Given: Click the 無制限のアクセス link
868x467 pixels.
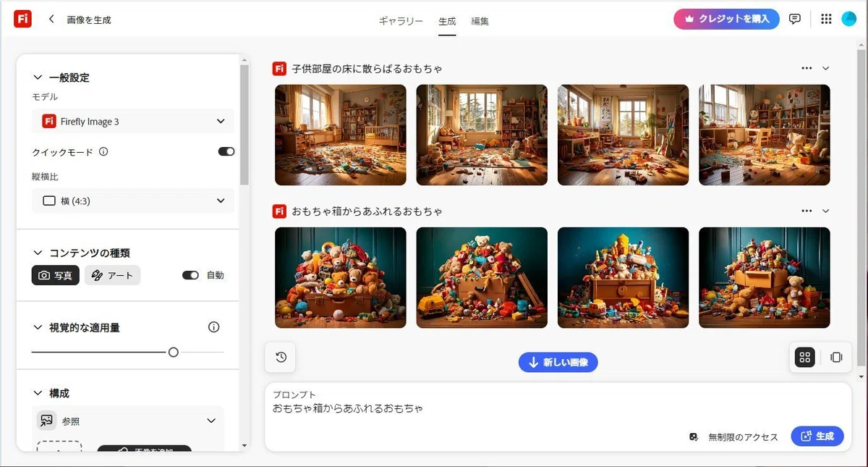Looking at the screenshot, I should tap(743, 437).
